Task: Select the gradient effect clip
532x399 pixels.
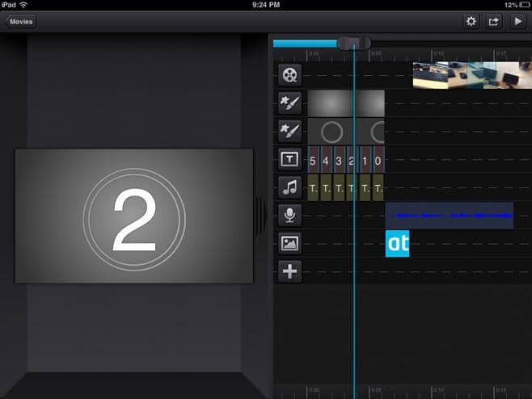Action: pos(346,103)
